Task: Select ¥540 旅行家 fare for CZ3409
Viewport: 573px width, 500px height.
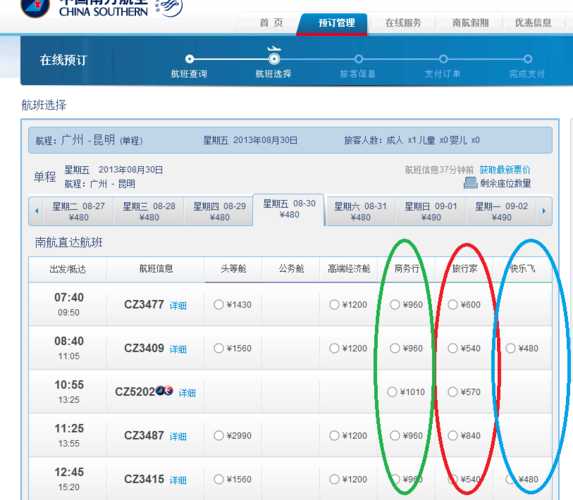Action: [452, 348]
